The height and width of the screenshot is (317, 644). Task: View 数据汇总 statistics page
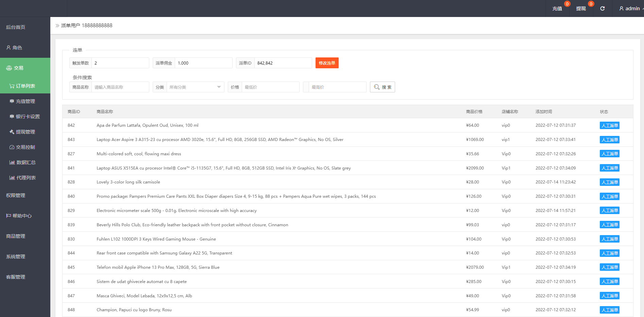point(26,162)
